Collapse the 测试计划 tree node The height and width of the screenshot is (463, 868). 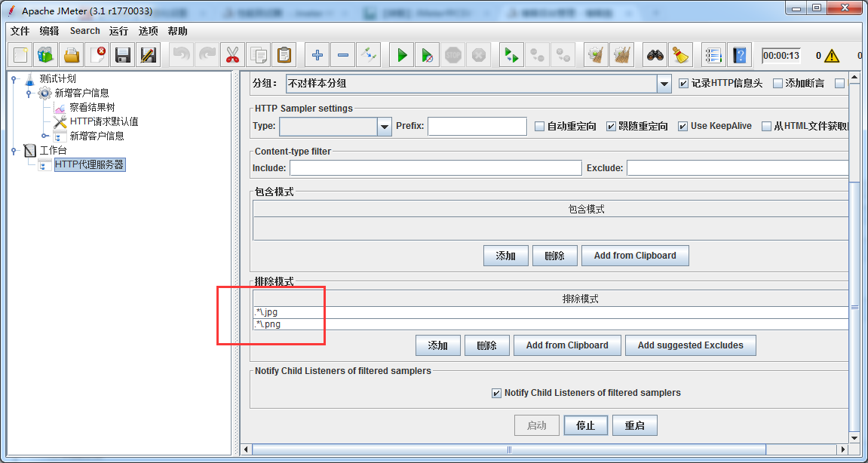(14, 78)
